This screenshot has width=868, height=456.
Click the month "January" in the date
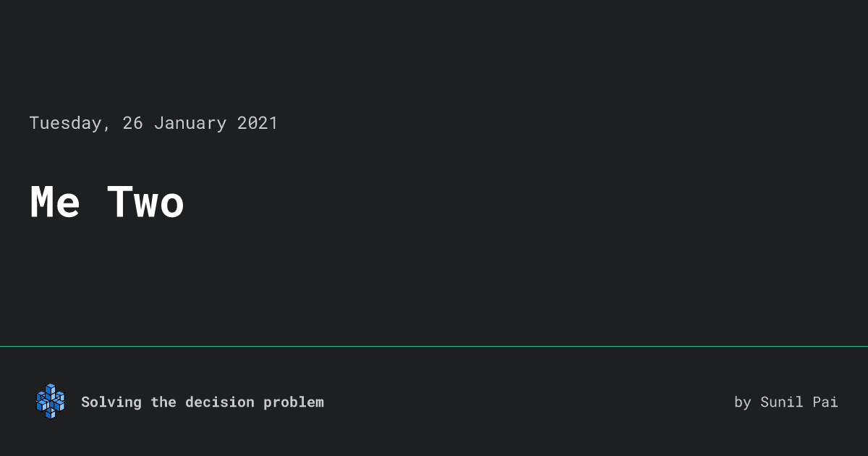coord(190,123)
